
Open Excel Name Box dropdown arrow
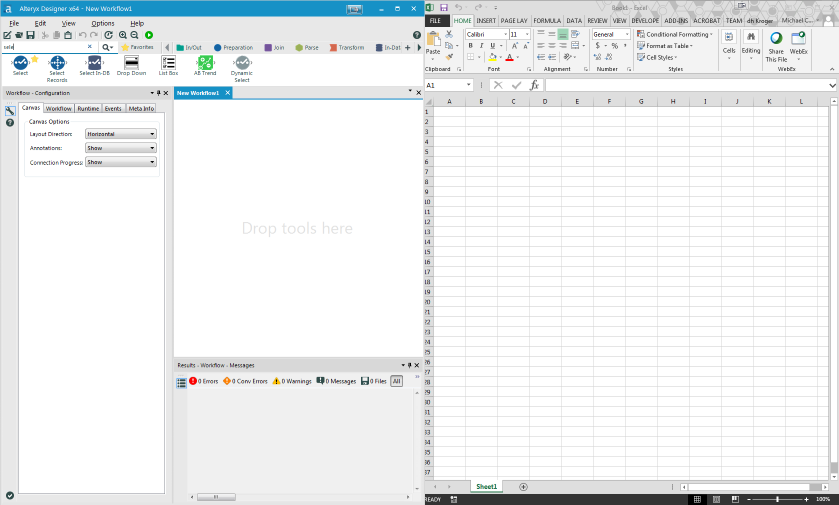tap(469, 85)
